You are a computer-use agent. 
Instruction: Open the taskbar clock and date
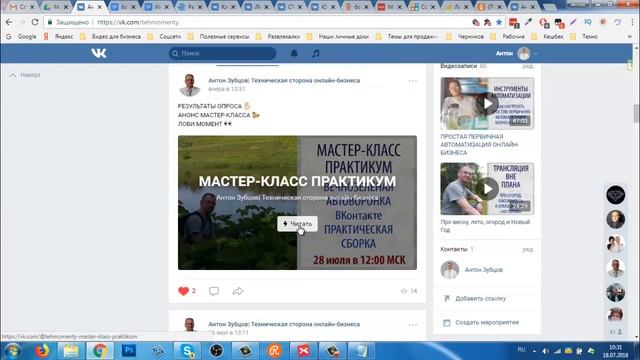click(616, 351)
